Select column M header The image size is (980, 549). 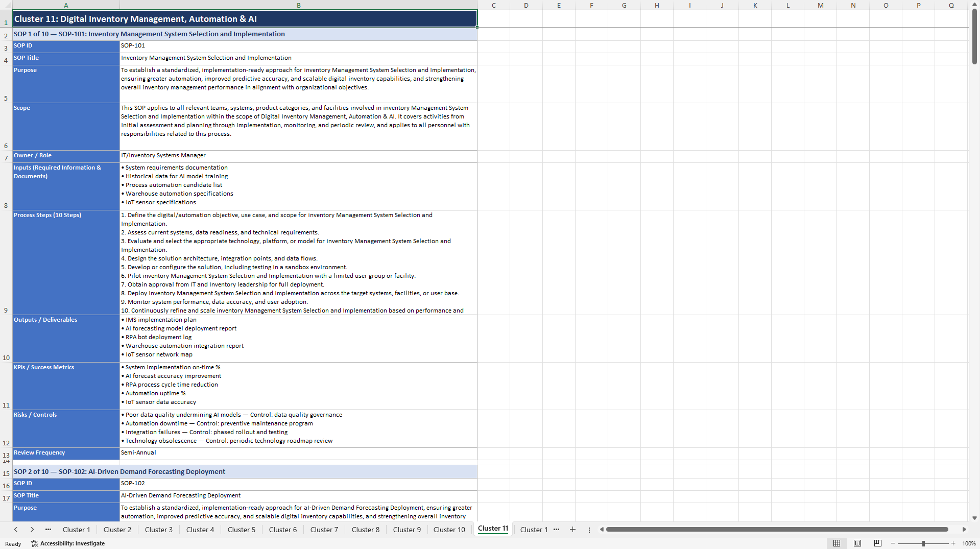point(821,5)
